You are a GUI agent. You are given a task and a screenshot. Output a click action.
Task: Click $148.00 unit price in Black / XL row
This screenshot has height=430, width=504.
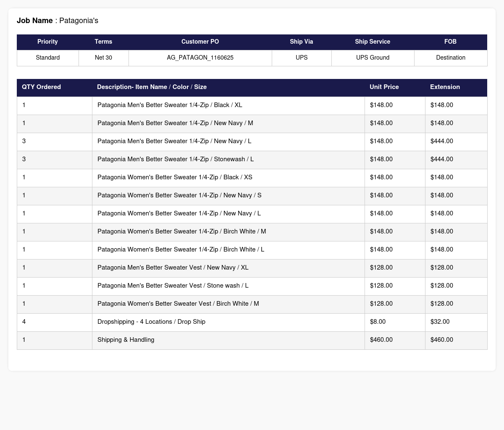[381, 105]
